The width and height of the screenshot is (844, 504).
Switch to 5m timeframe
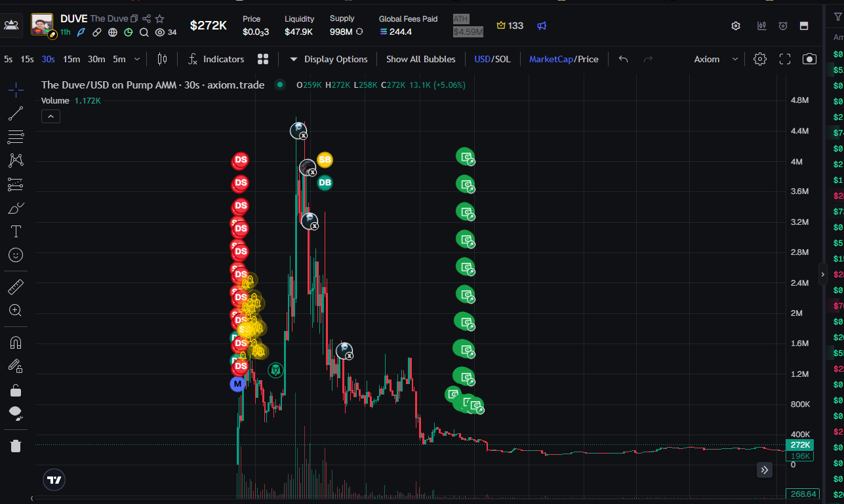119,59
